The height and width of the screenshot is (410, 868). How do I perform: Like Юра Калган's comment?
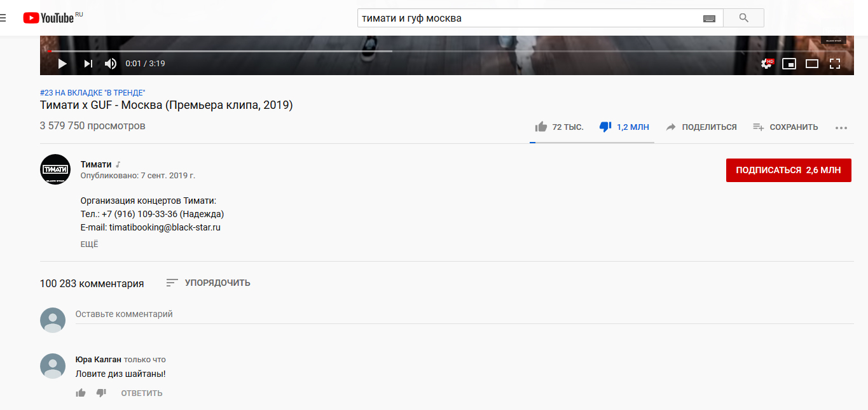[81, 393]
